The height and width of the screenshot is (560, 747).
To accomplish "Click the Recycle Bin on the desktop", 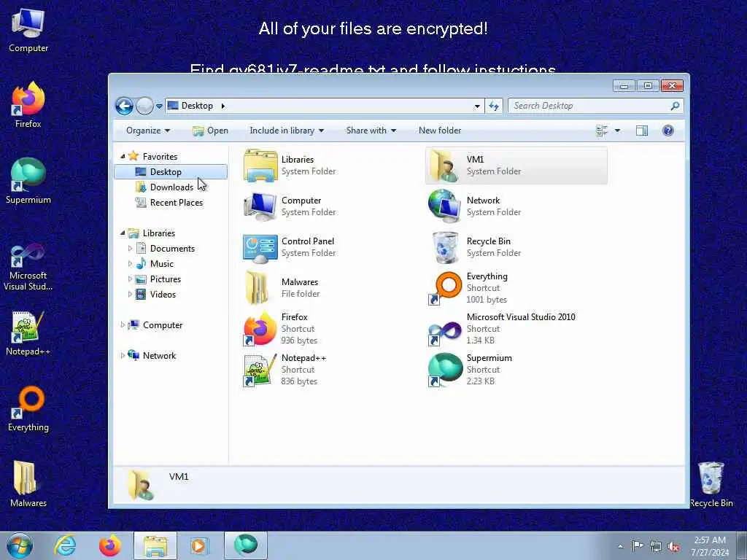I will pyautogui.click(x=711, y=485).
